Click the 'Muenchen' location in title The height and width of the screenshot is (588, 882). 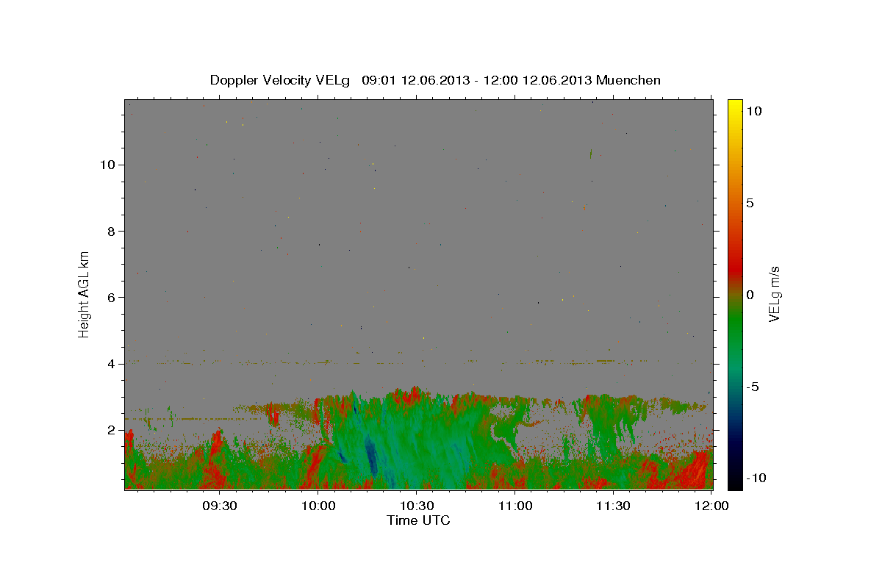point(628,80)
